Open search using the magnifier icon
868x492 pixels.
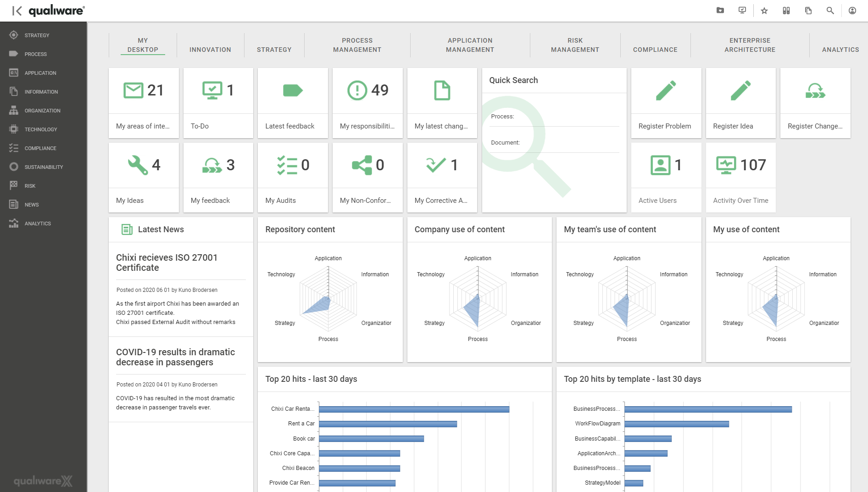(830, 11)
